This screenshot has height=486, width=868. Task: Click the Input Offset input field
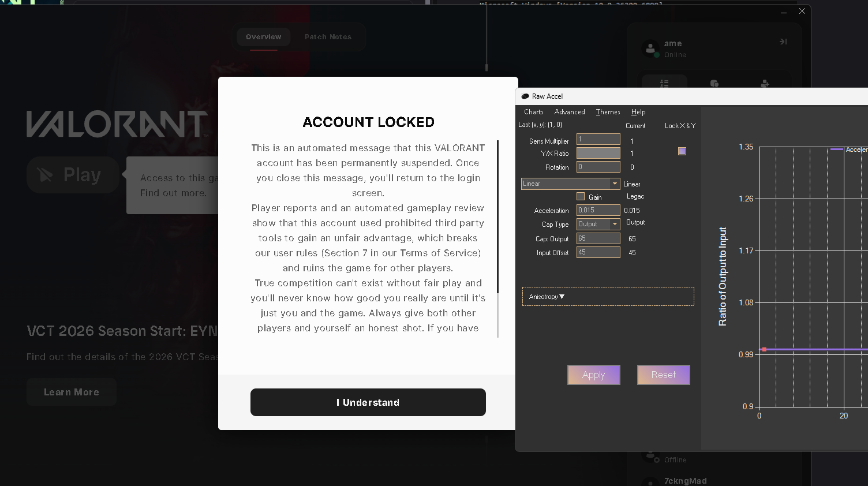pyautogui.click(x=598, y=252)
